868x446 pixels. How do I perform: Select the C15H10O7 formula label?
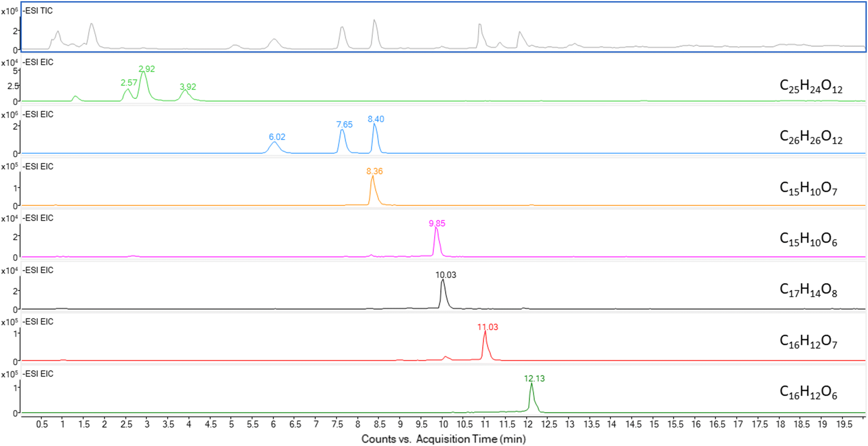point(808,189)
